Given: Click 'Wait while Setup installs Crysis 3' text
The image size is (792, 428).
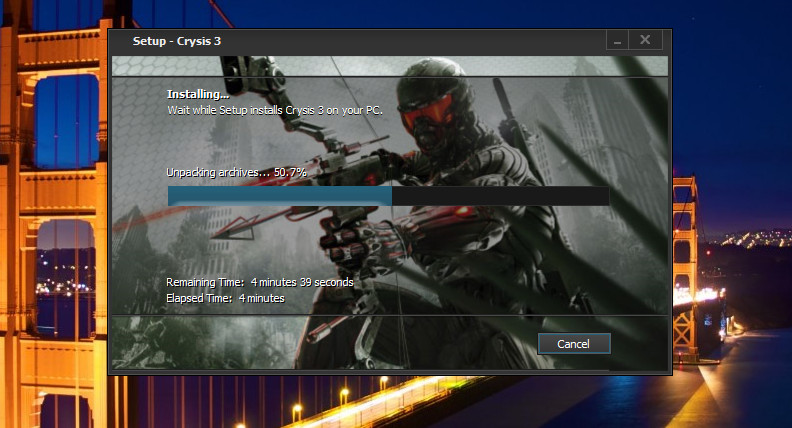Looking at the screenshot, I should coord(275,110).
